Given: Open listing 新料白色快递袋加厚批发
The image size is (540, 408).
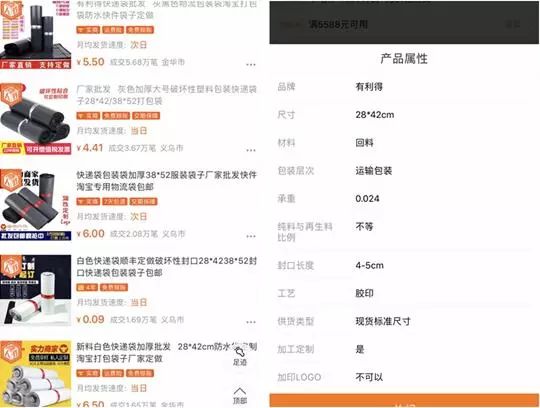Looking at the screenshot, I should 167,352.
